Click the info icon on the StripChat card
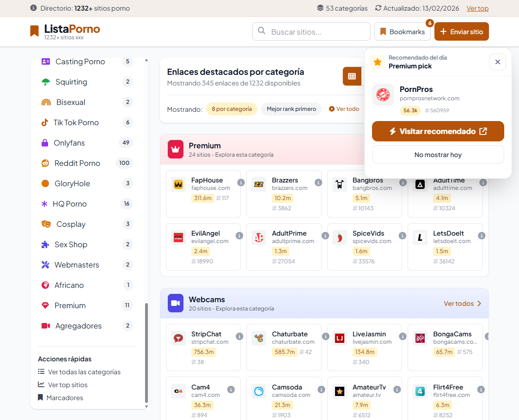The height and width of the screenshot is (420, 519). coord(239,336)
